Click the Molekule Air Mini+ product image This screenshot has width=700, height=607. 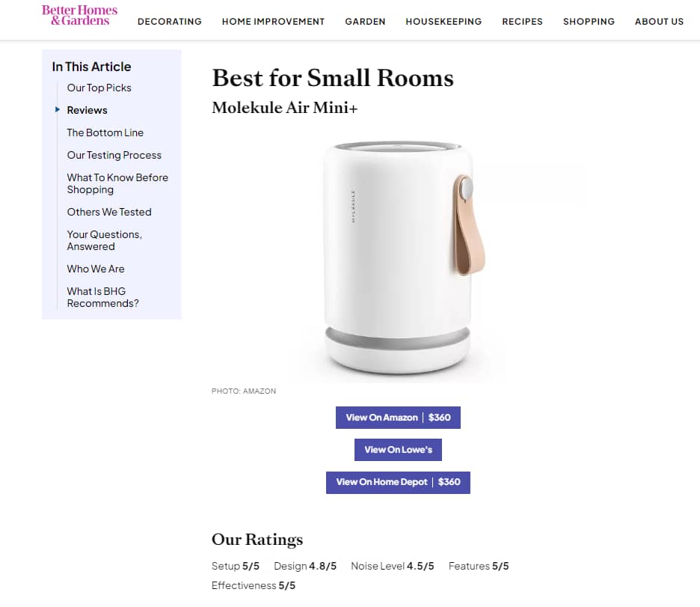click(398, 258)
